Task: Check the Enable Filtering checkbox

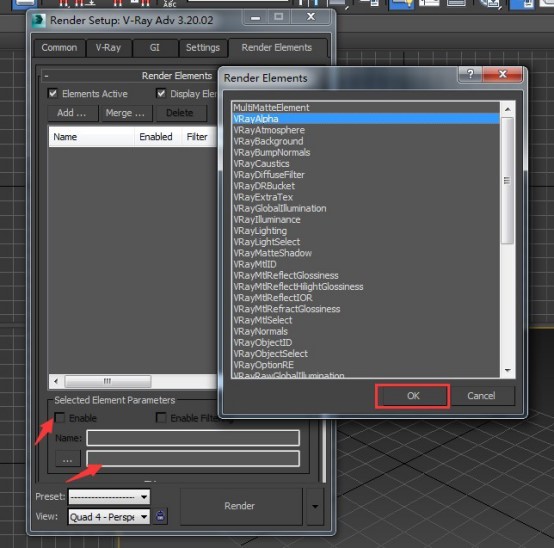Action: 161,418
